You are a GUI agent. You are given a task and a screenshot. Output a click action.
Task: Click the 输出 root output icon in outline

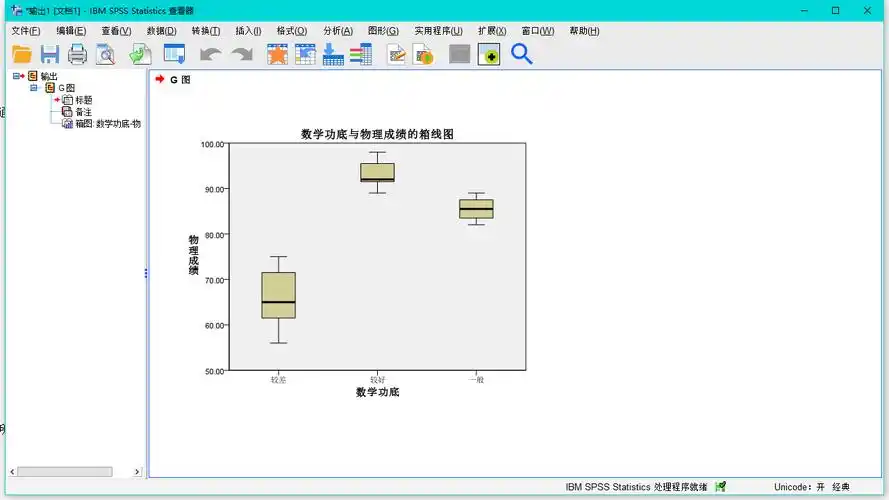pyautogui.click(x=33, y=76)
